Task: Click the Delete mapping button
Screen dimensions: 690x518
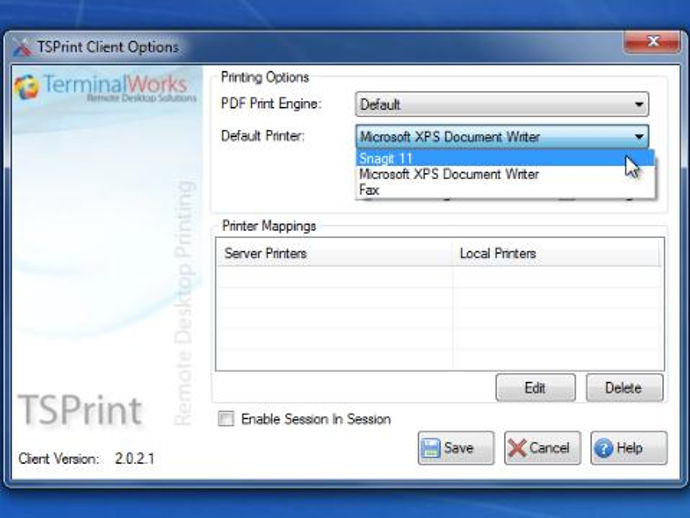Action: point(624,388)
